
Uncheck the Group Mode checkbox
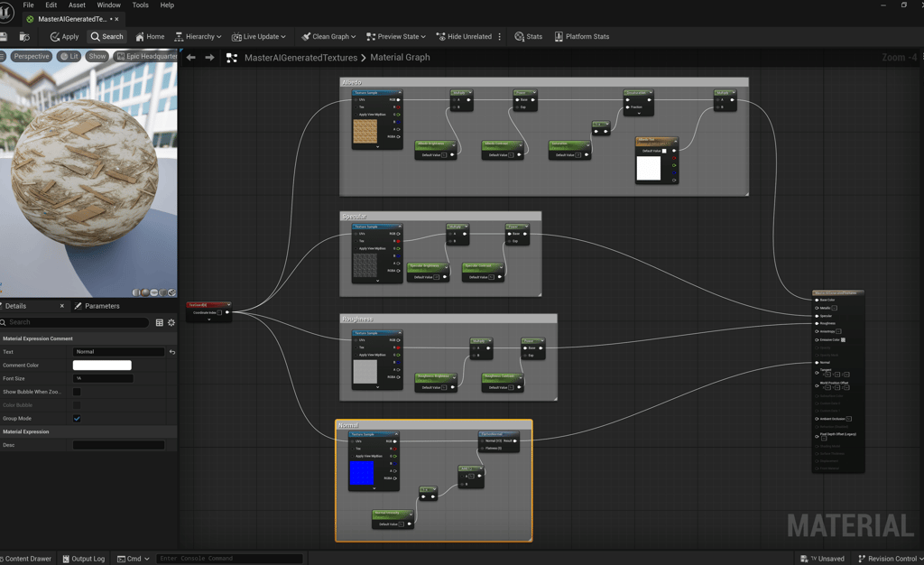(77, 419)
